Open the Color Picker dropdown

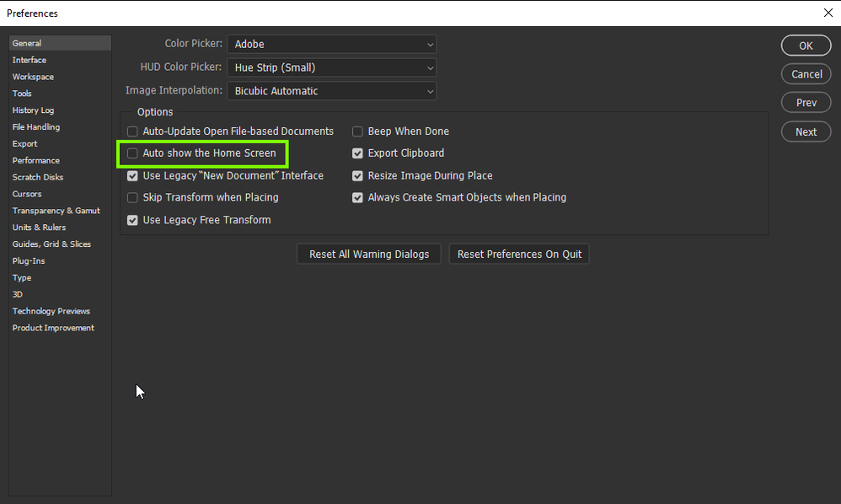coord(331,44)
